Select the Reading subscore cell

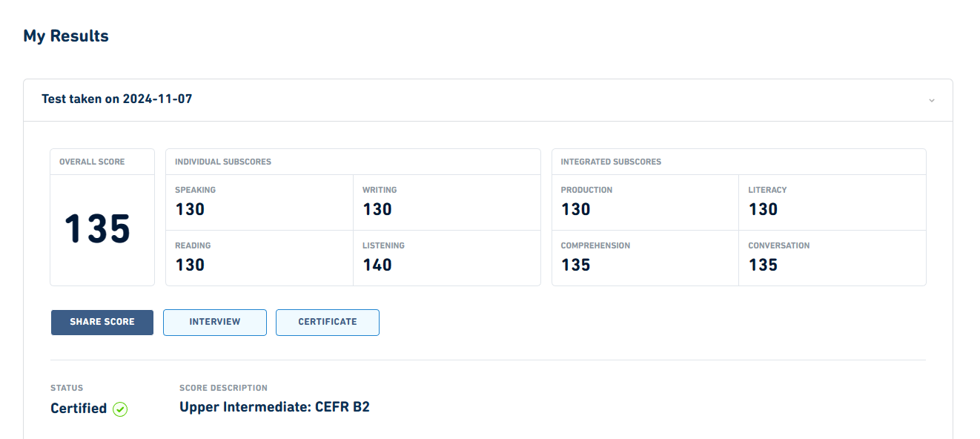click(x=259, y=257)
